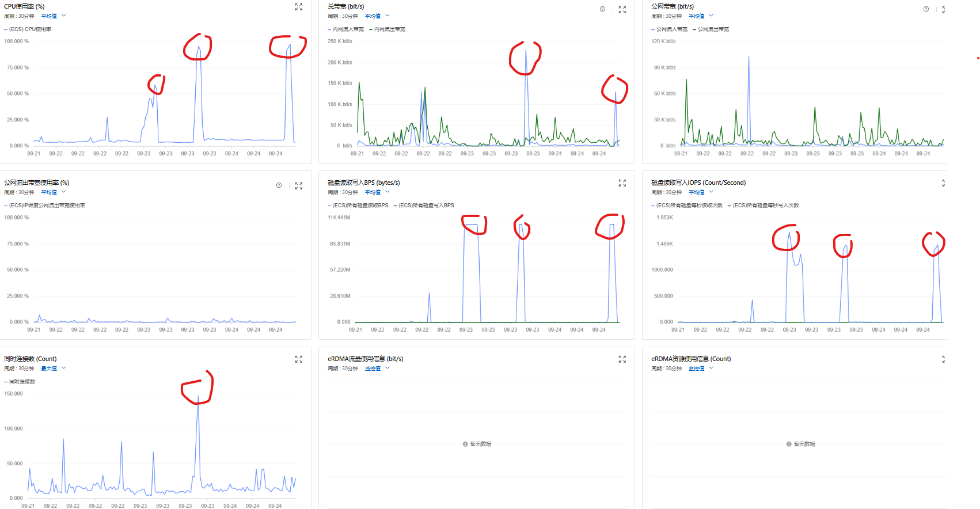Open 平均值 dropdown in CPU使用率 panel

(53, 16)
